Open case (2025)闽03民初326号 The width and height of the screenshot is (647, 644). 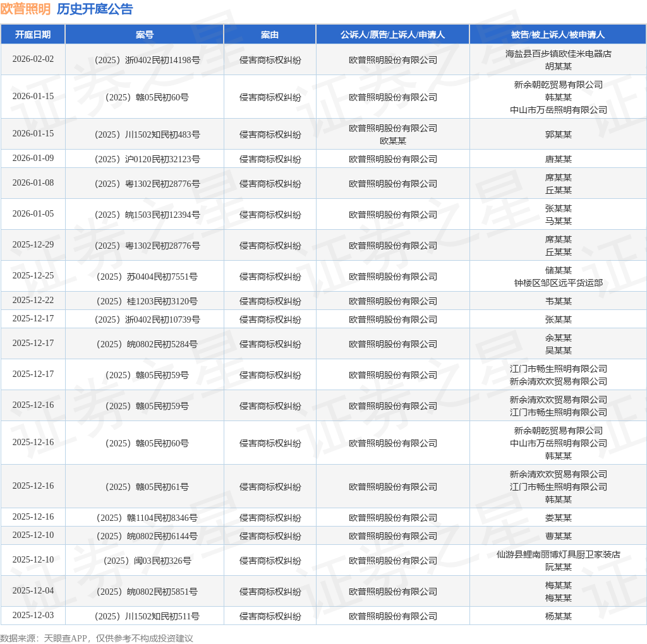click(147, 561)
